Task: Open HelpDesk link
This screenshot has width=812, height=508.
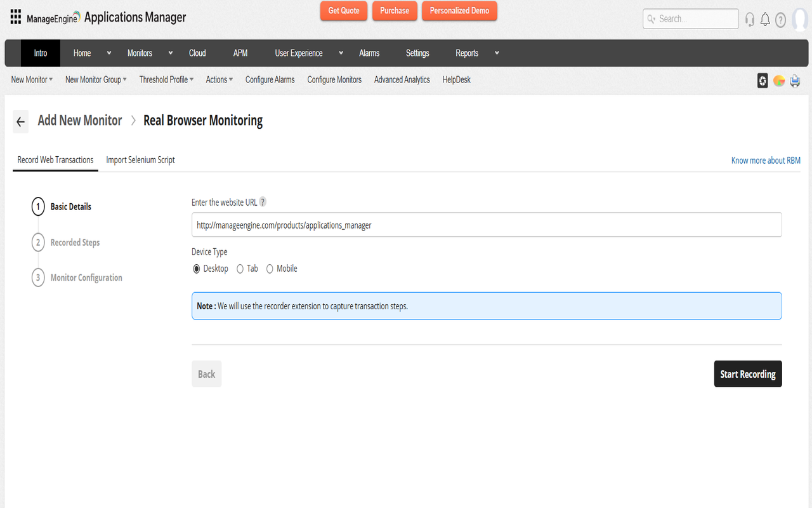Action: [457, 79]
